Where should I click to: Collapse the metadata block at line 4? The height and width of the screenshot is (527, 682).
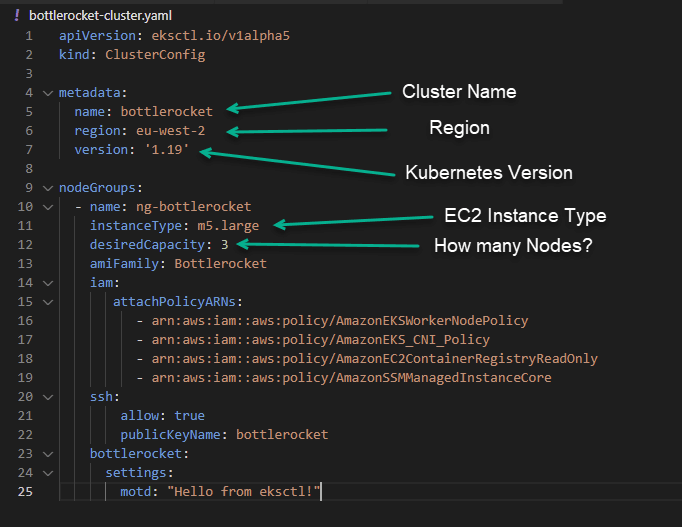[48, 93]
